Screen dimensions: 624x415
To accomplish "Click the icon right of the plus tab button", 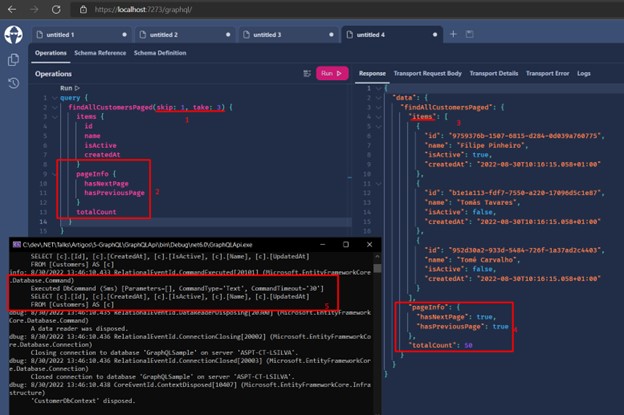I will [x=470, y=34].
